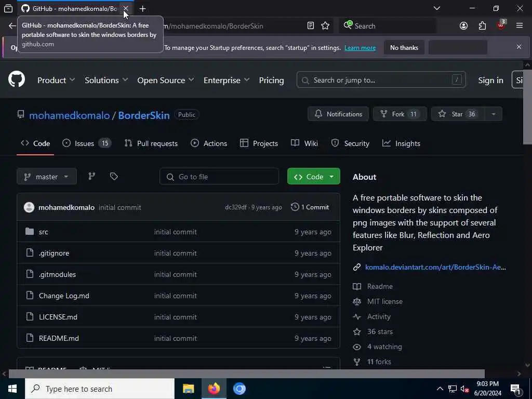The width and height of the screenshot is (532, 399).
Task: Click the Windows taskbar search box
Action: pyautogui.click(x=100, y=389)
